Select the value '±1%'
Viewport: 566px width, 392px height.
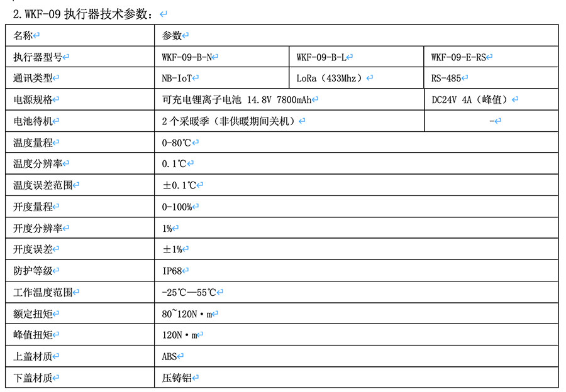pos(172,249)
